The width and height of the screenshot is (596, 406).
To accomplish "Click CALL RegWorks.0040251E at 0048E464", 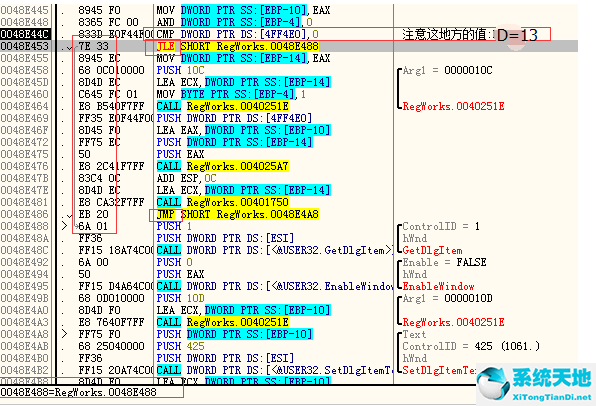I will pos(222,106).
